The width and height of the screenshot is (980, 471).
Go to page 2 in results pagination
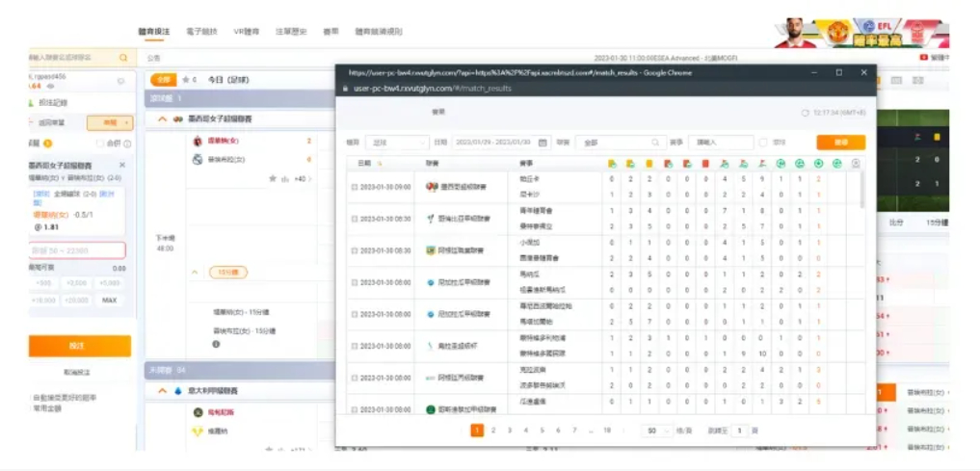coord(493,431)
